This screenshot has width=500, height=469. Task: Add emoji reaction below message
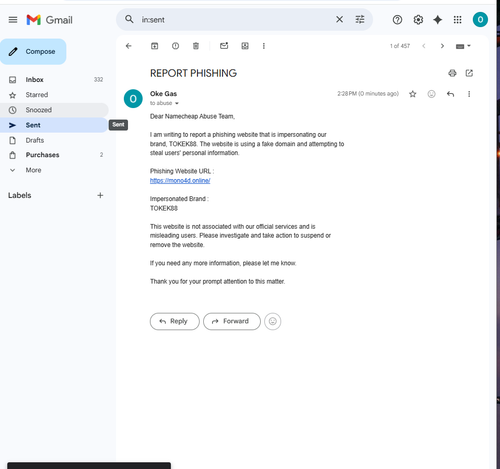click(273, 321)
